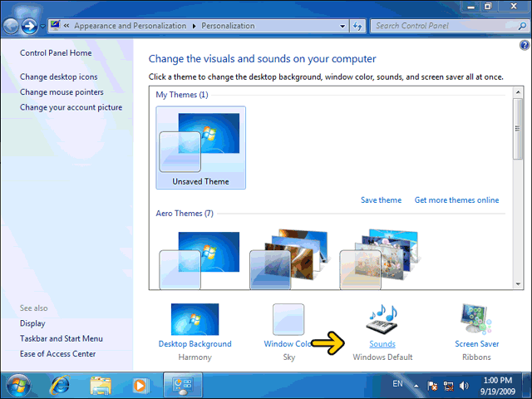Launch Internet Explorer from the taskbar
This screenshot has height=399, width=532.
click(60, 386)
